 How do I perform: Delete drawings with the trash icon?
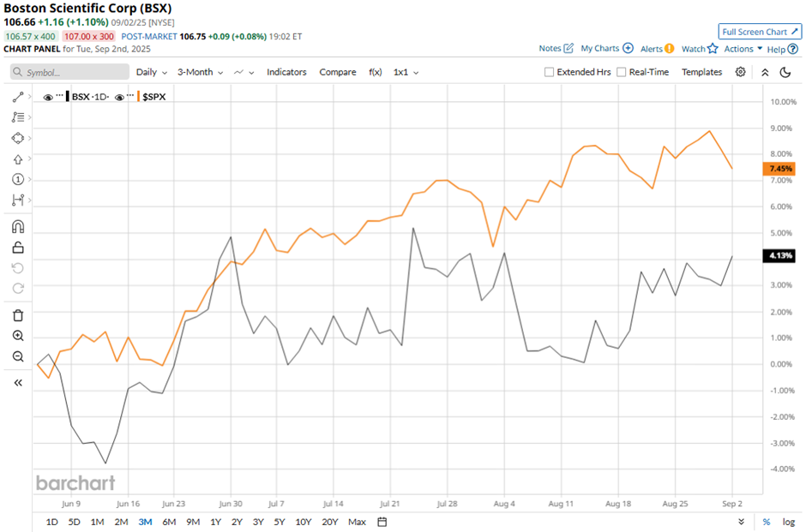coord(18,315)
